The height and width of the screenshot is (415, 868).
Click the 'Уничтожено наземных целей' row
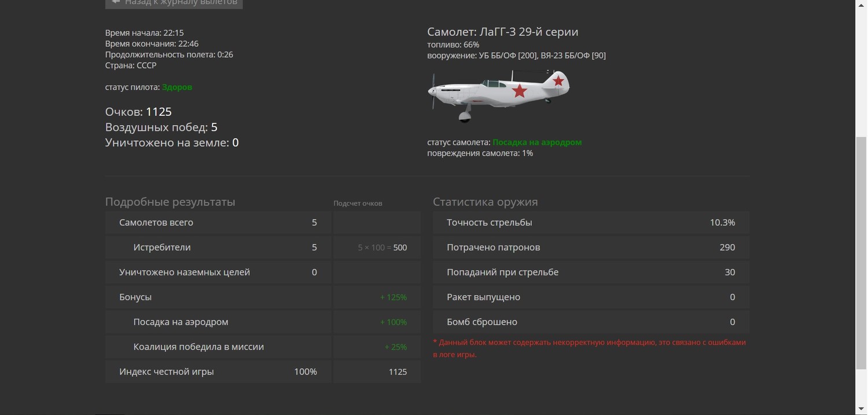[218, 273]
